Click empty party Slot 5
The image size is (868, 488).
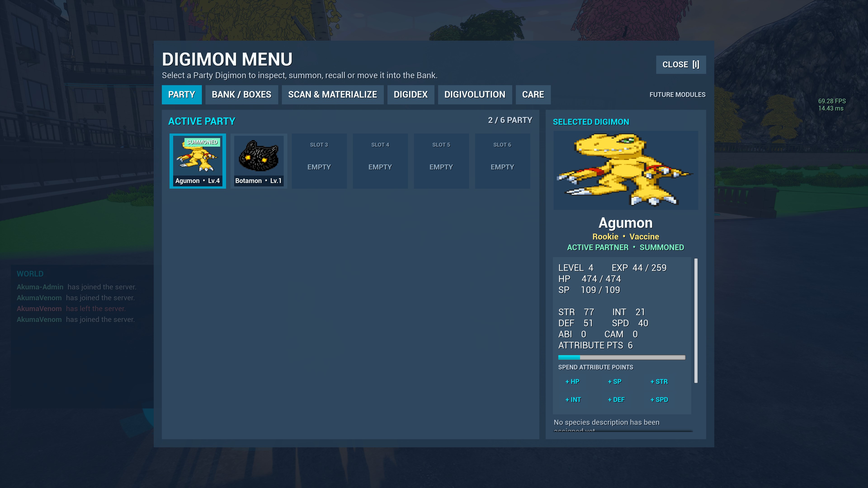pyautogui.click(x=441, y=161)
